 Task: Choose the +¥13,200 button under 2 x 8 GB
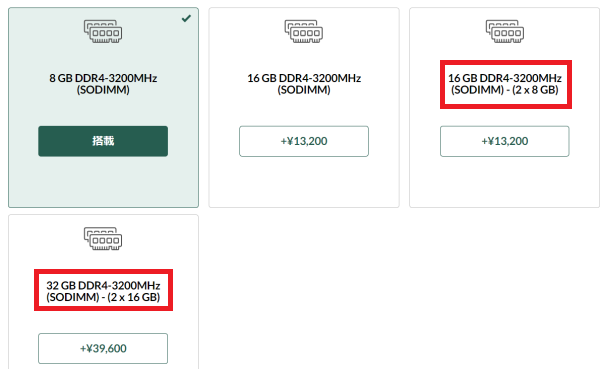tap(505, 141)
